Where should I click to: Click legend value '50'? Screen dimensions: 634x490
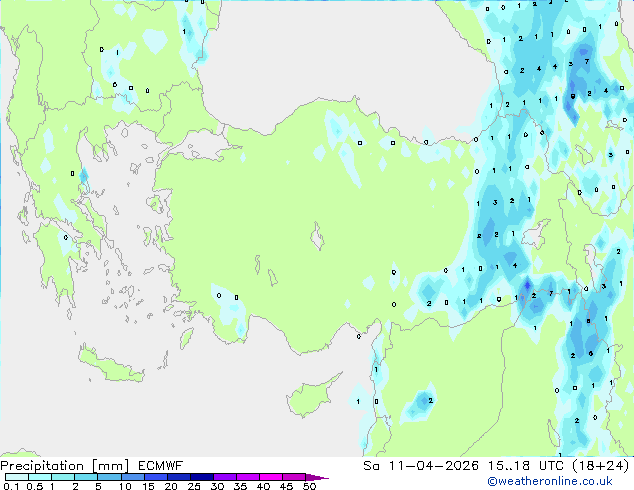coord(309,486)
